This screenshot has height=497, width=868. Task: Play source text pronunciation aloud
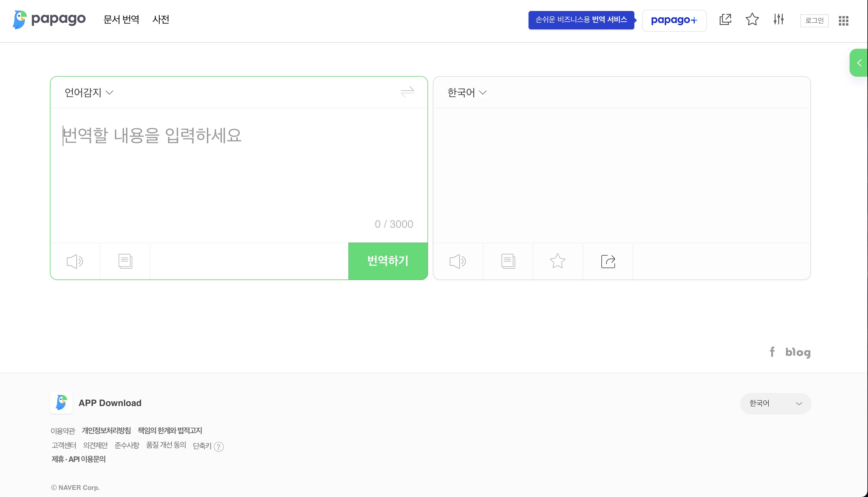coord(74,261)
